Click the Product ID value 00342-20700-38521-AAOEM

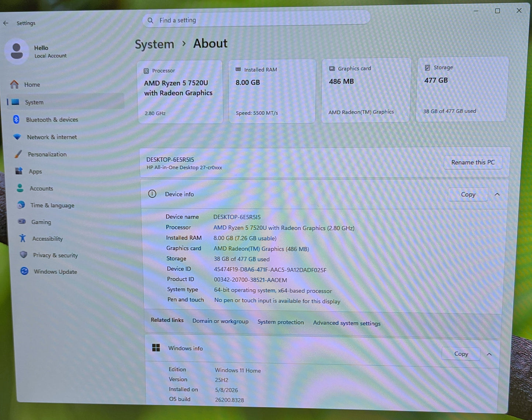click(x=250, y=280)
